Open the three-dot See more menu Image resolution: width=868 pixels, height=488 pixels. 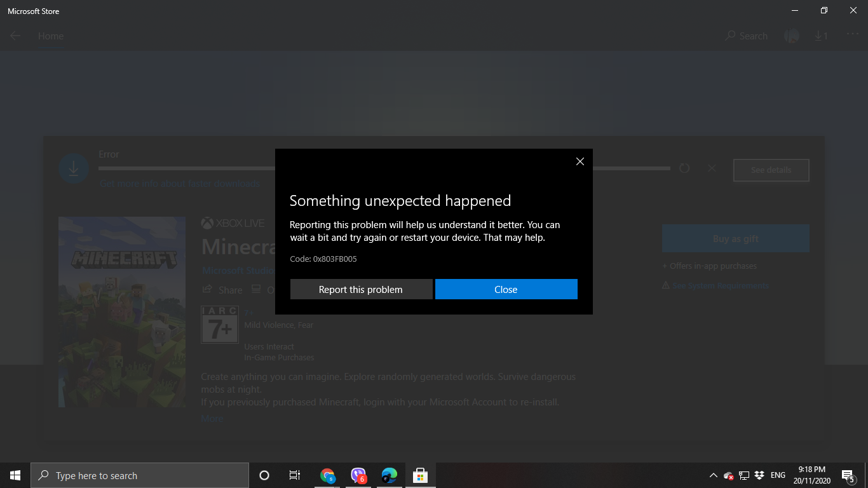(x=851, y=35)
